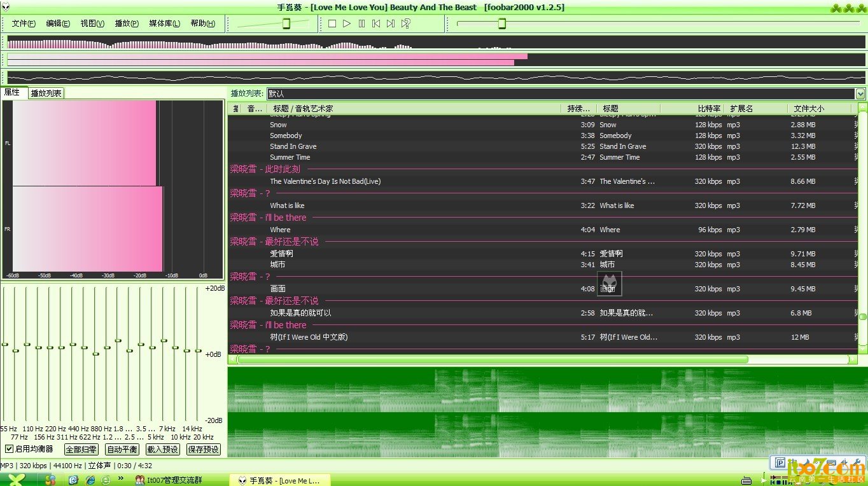The image size is (868, 486).
Task: Click the Play button in toolbar
Action: [347, 24]
